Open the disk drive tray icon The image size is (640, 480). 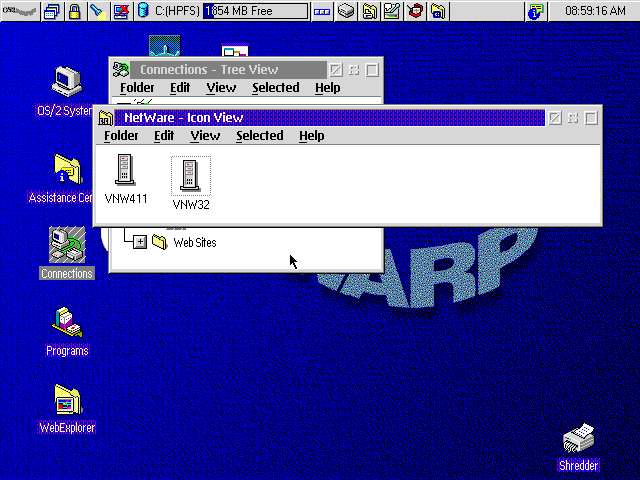(x=346, y=11)
